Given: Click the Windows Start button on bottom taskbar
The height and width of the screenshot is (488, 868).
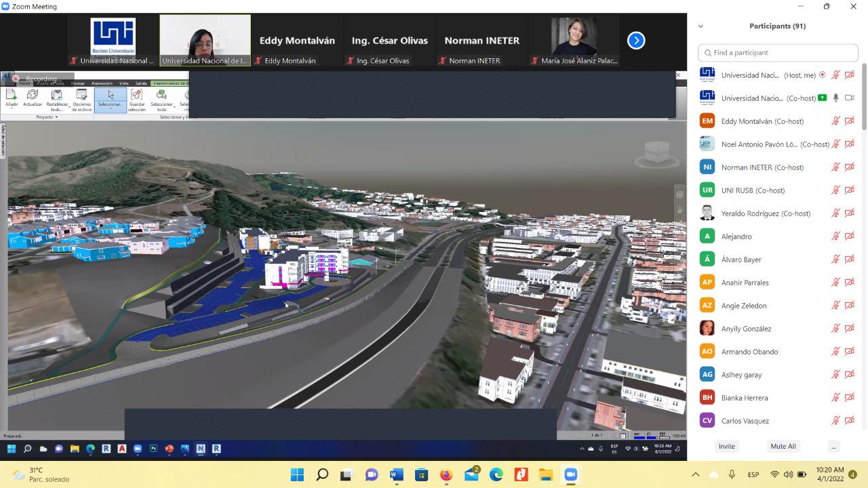Looking at the screenshot, I should pyautogui.click(x=297, y=474).
